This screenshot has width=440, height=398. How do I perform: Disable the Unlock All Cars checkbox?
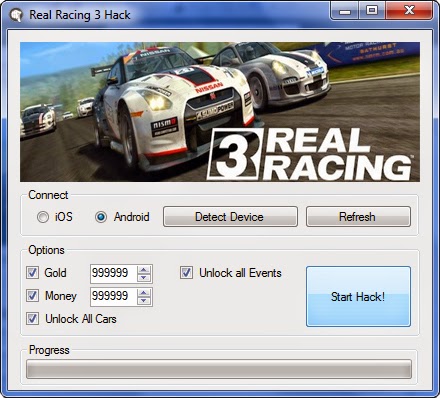click(32, 319)
